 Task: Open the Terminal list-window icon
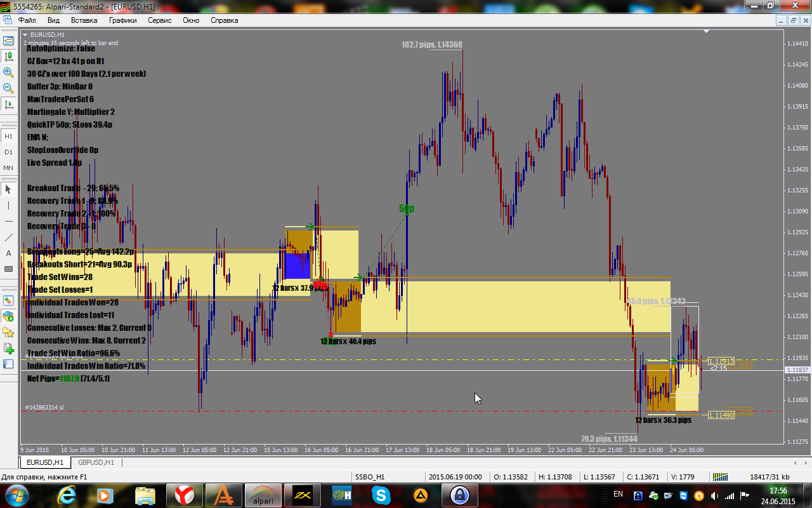point(8,364)
